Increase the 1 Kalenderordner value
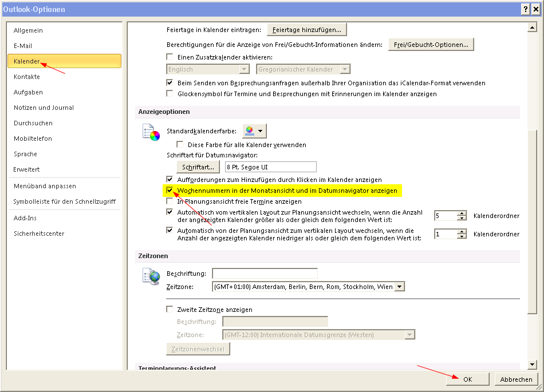 pos(462,232)
